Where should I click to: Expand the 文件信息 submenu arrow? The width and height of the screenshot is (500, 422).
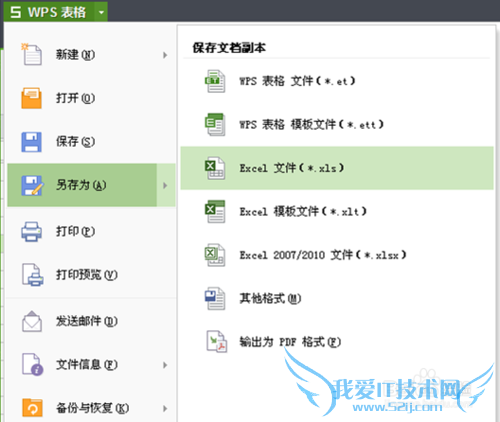point(165,365)
